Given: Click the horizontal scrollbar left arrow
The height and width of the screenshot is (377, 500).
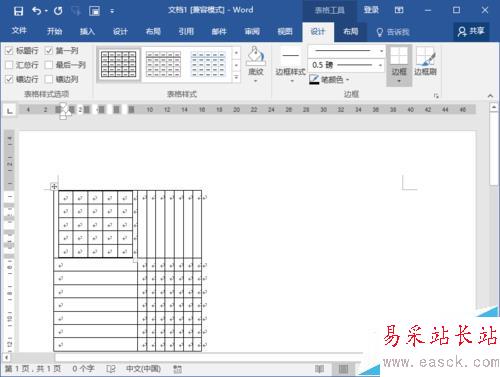Looking at the screenshot, I should [6, 357].
